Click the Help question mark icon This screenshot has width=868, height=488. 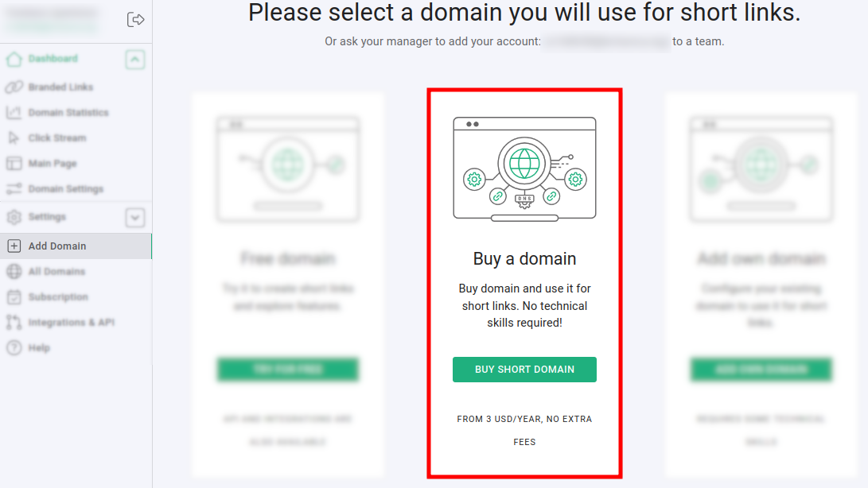[x=14, y=348]
